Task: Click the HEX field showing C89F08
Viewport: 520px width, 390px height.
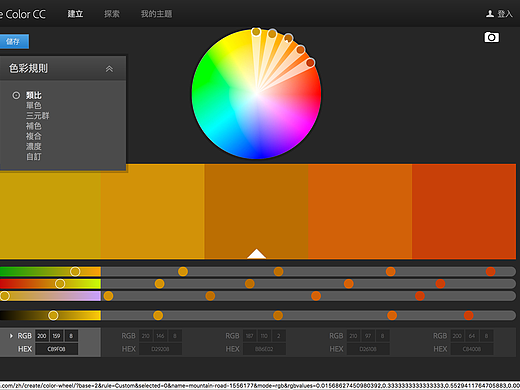Action: (x=56, y=349)
